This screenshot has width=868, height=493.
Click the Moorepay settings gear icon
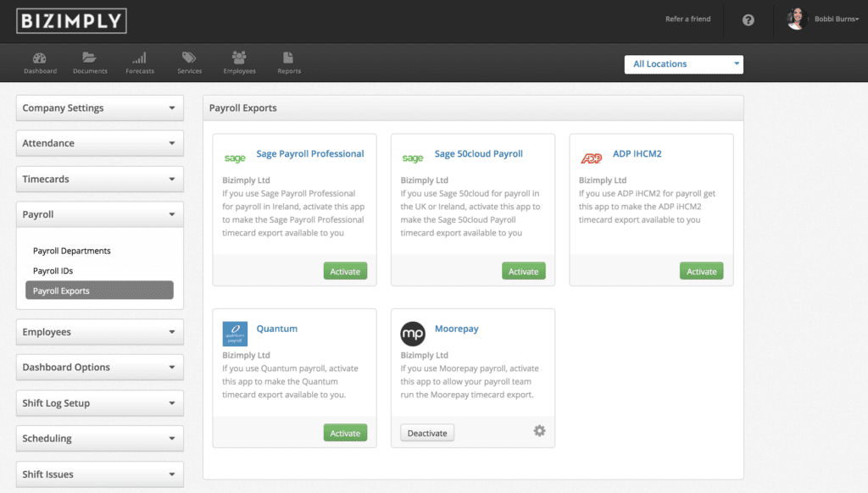tap(539, 430)
